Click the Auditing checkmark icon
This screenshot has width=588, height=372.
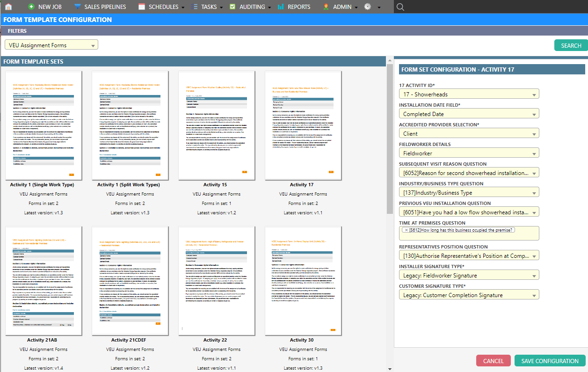[x=232, y=7]
